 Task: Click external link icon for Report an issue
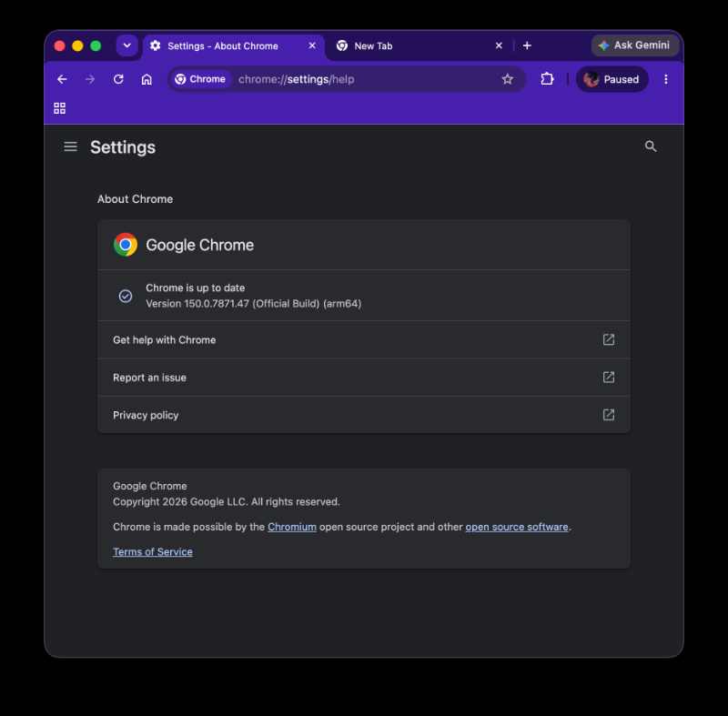pyautogui.click(x=608, y=378)
